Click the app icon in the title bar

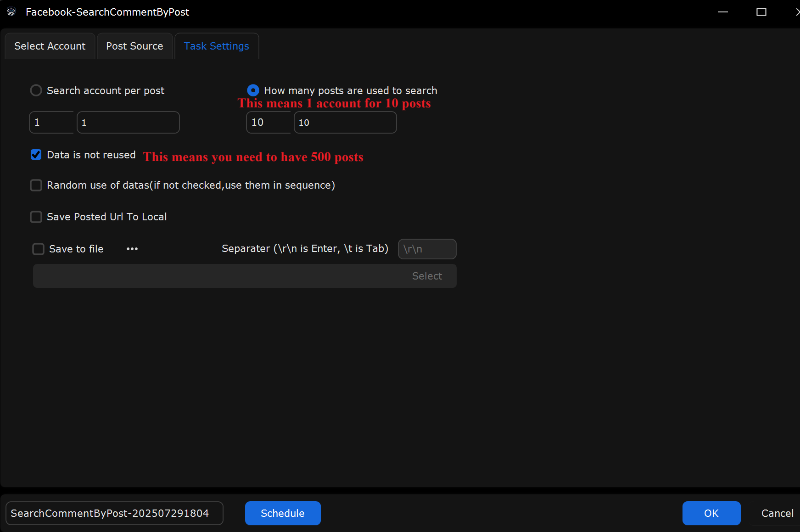pos(11,12)
